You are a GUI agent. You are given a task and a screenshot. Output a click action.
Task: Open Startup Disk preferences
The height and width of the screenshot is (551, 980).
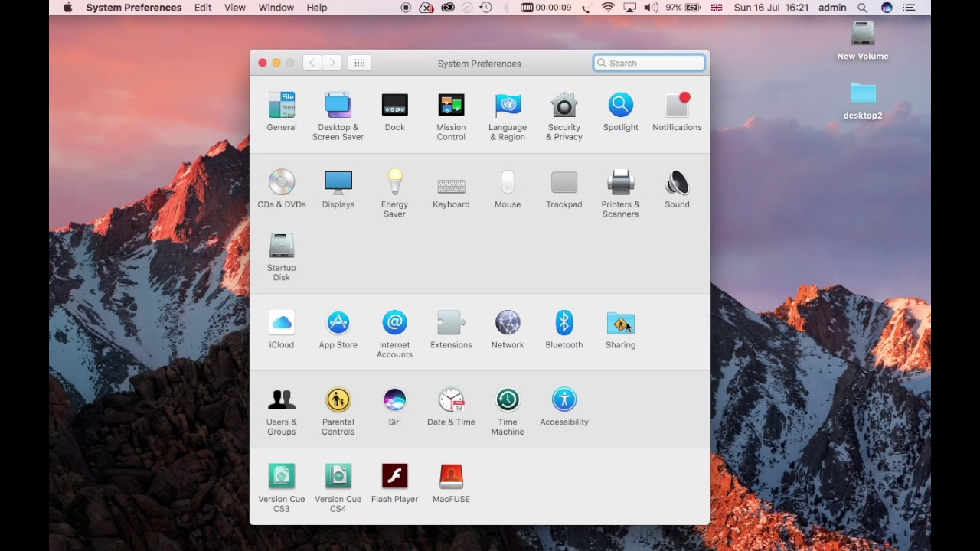(282, 257)
